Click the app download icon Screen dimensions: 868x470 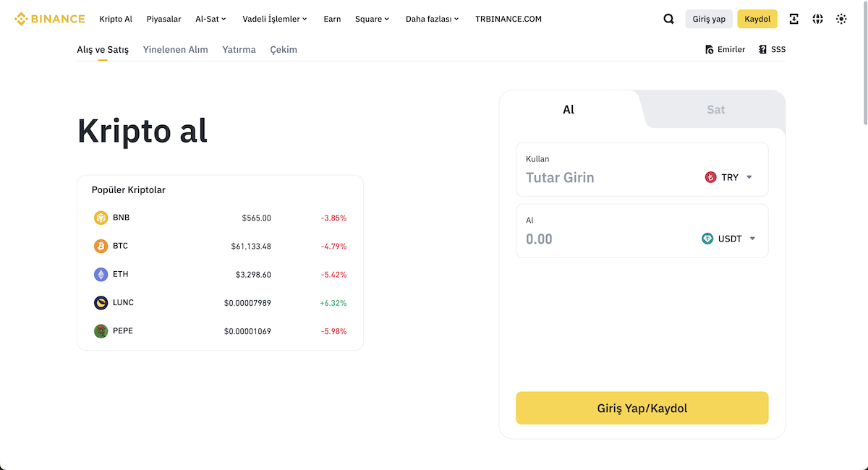(x=793, y=19)
